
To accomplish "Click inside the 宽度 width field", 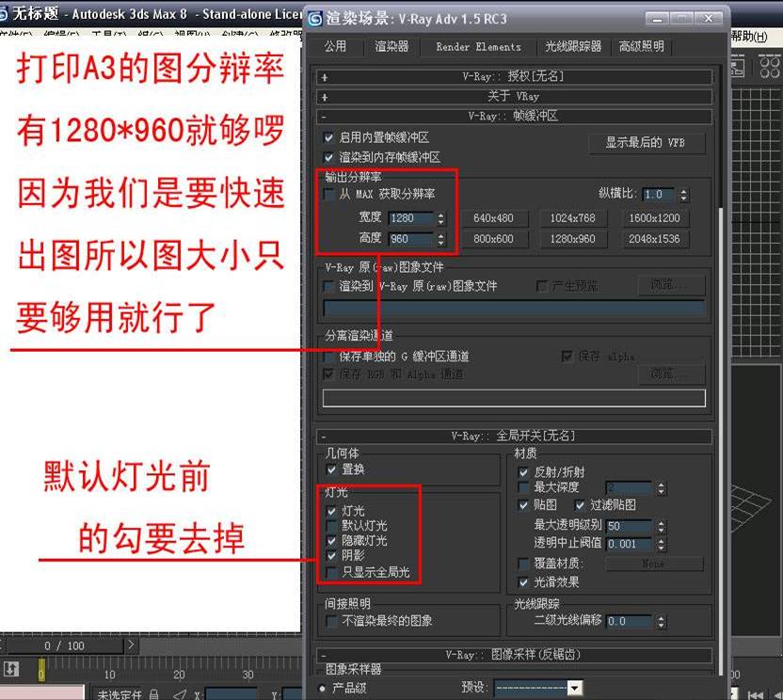I will pyautogui.click(x=408, y=219).
